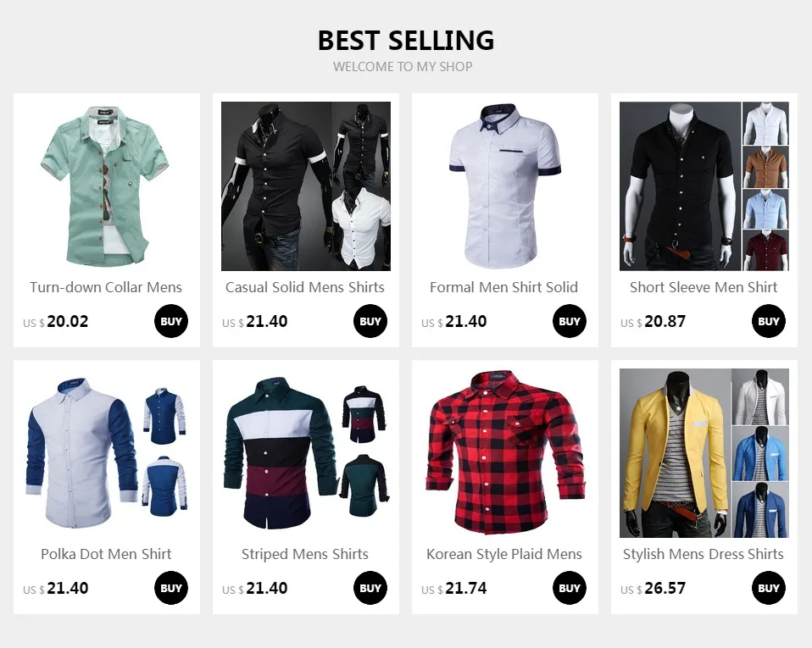Open the black casual shirt product image
This screenshot has height=648, width=812.
[306, 186]
